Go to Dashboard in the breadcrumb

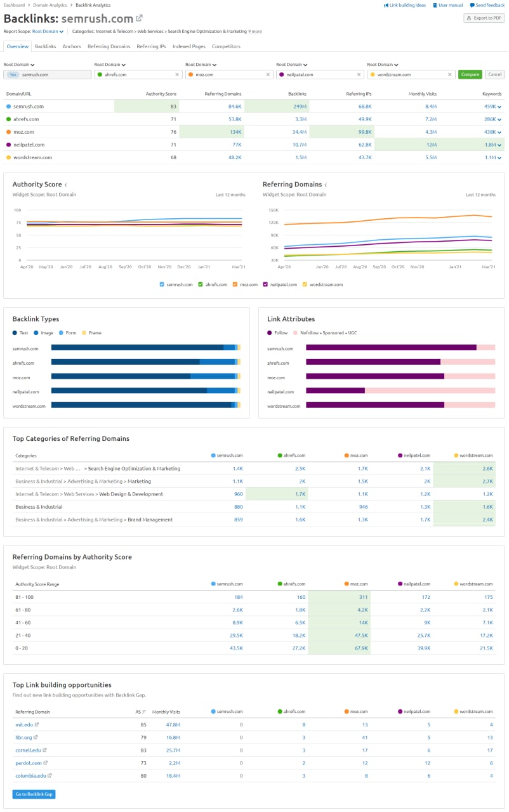tap(14, 5)
